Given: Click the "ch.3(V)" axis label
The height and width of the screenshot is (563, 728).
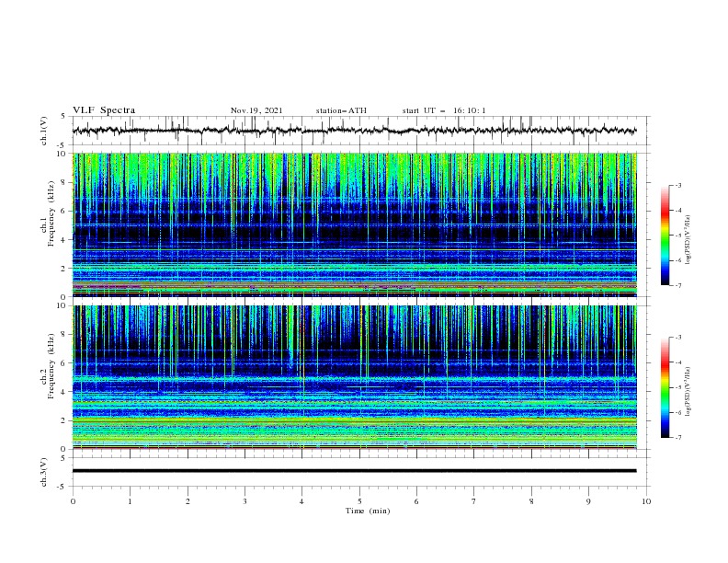Looking at the screenshot, I should 44,472.
